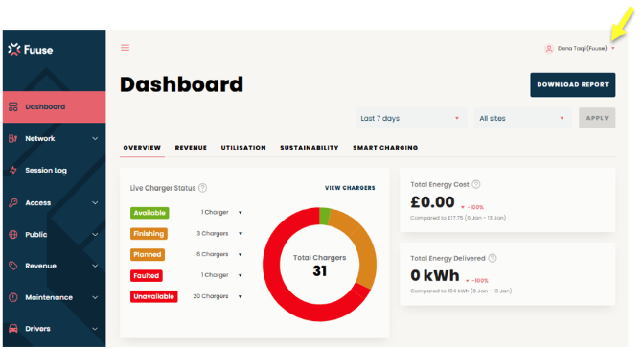This screenshot has width=644, height=349.
Task: Expand the Planned 6 Chargers row arrow
Action: (241, 254)
